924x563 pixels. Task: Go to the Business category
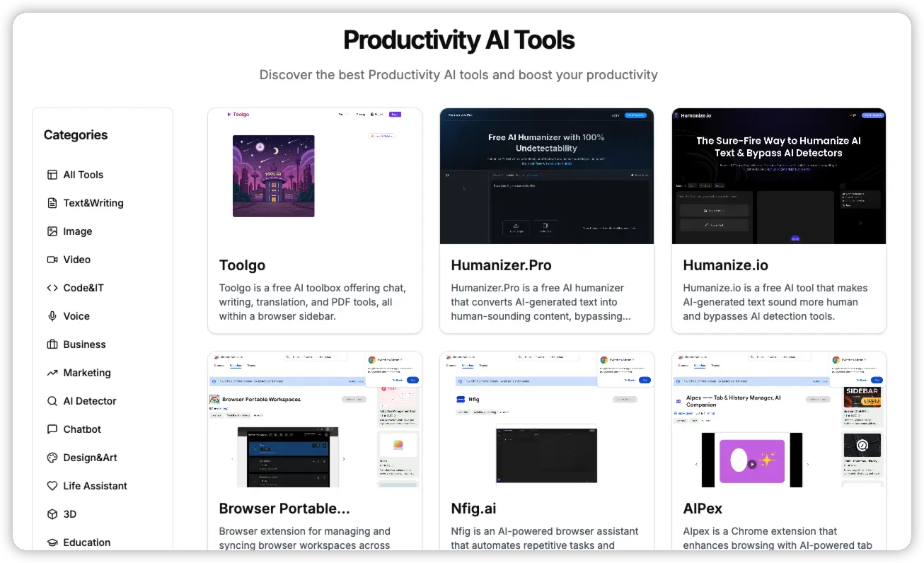click(85, 344)
